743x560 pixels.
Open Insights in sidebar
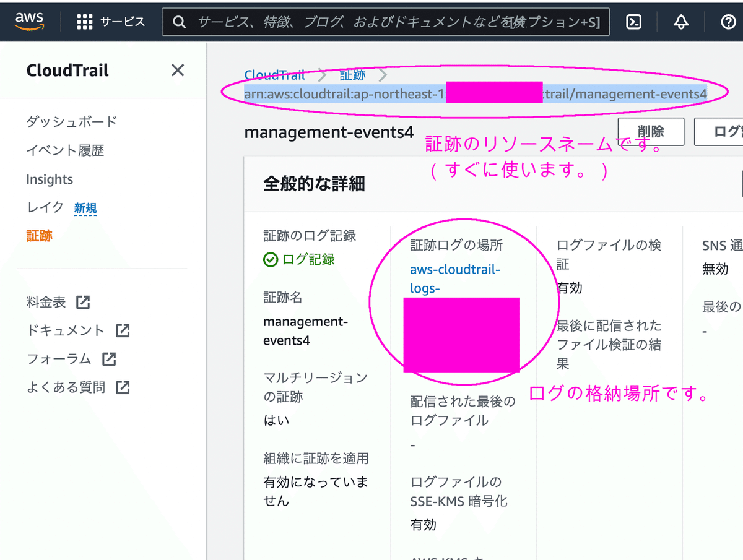(x=50, y=179)
